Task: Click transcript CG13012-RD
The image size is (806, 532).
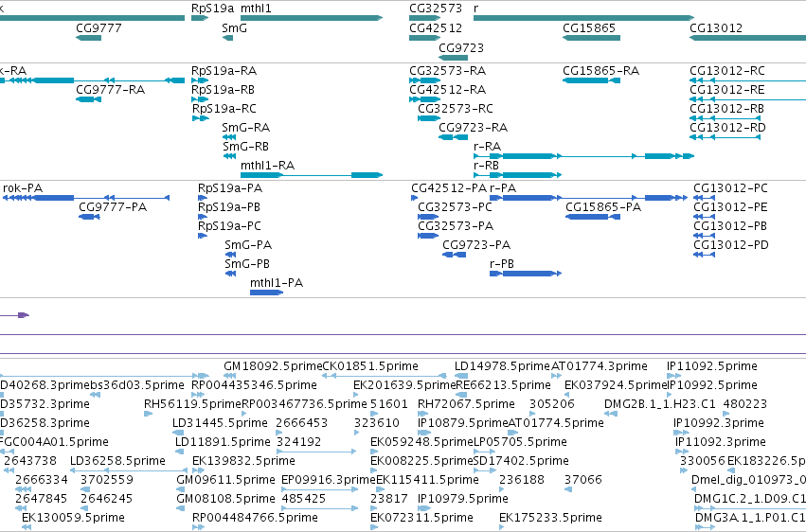Action: [x=725, y=137]
